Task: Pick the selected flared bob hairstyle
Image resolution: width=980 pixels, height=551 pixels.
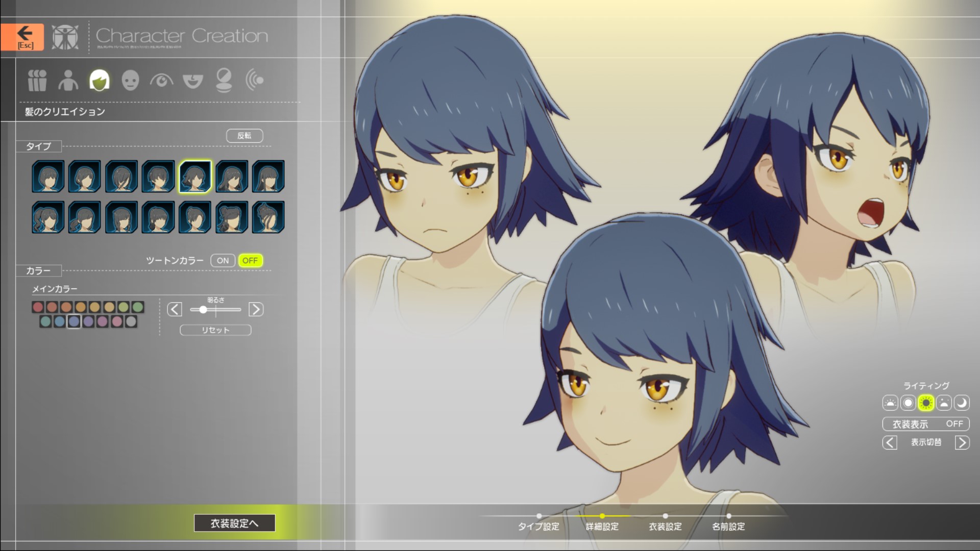Action: (195, 177)
